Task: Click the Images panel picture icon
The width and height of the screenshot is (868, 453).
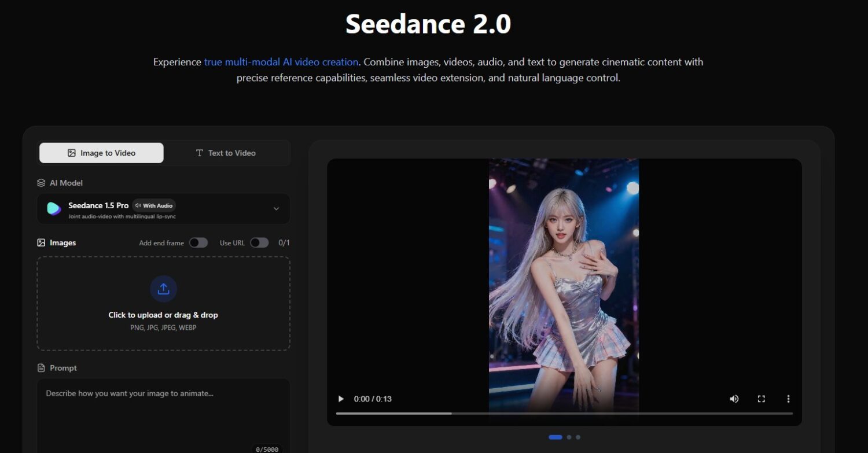Action: click(41, 242)
